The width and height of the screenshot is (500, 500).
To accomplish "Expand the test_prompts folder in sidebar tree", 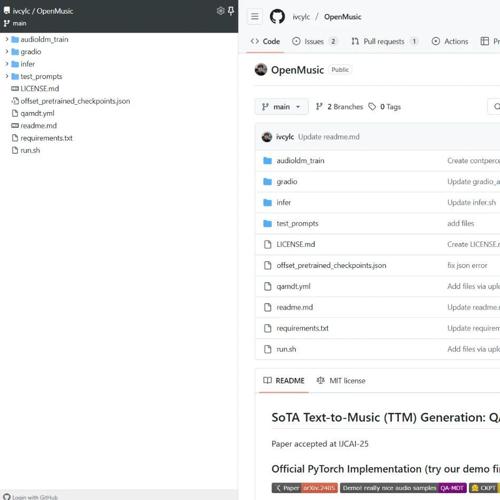I will (7, 76).
